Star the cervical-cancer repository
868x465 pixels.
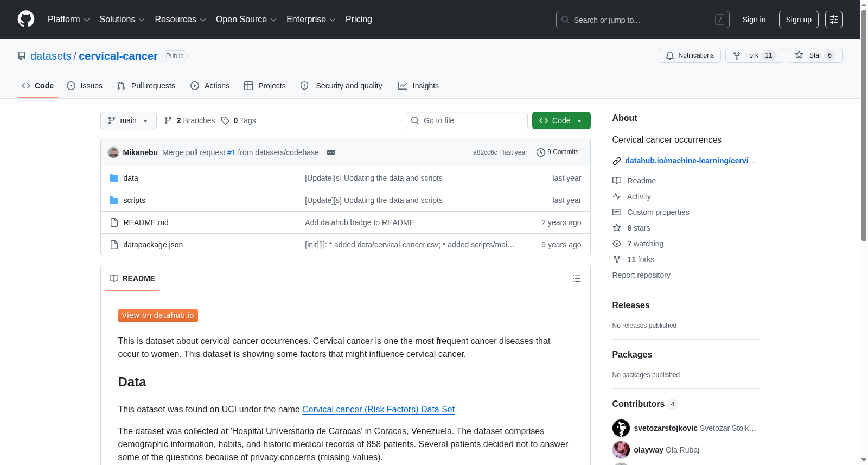click(815, 55)
